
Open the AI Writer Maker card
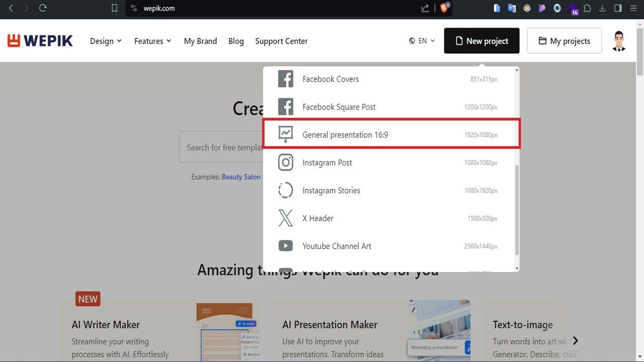(160, 331)
